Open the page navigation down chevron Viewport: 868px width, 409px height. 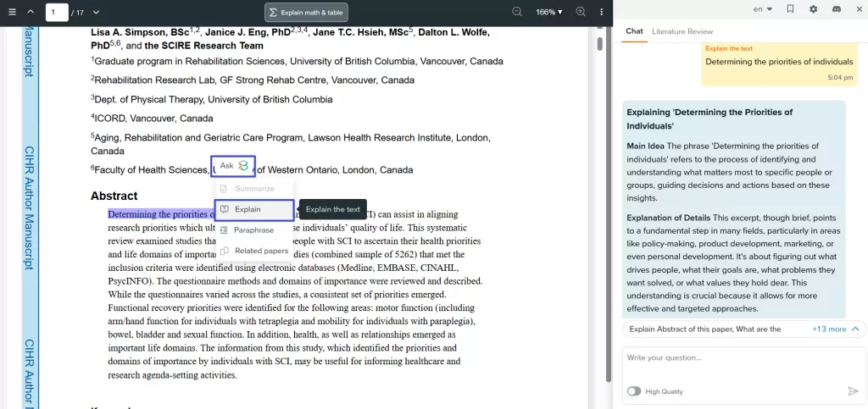[x=96, y=12]
